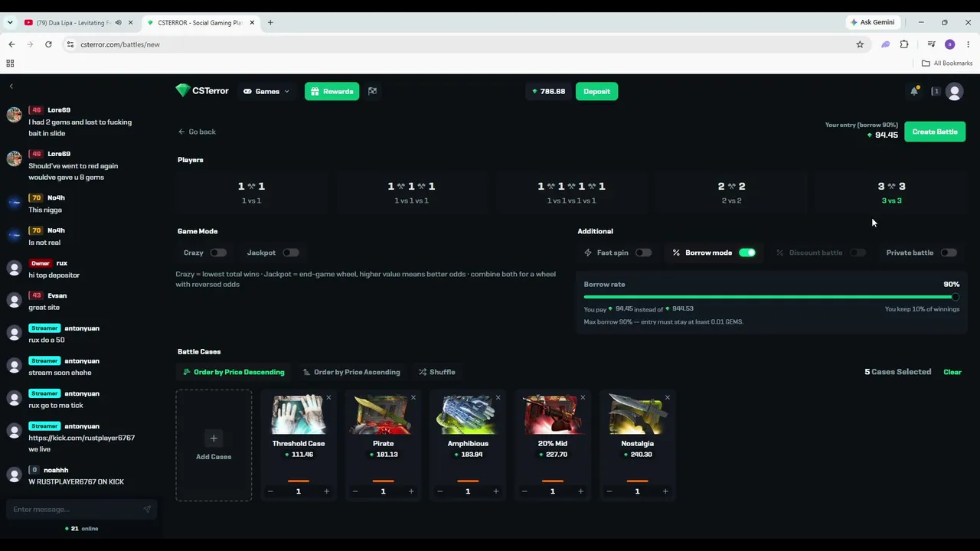The image size is (980, 551).
Task: Open the user profile avatar
Action: (x=954, y=91)
